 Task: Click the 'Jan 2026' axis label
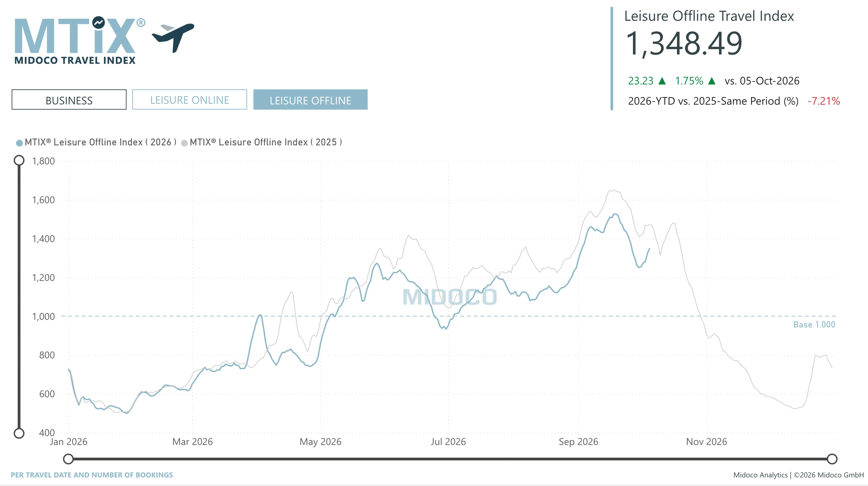pyautogui.click(x=69, y=442)
